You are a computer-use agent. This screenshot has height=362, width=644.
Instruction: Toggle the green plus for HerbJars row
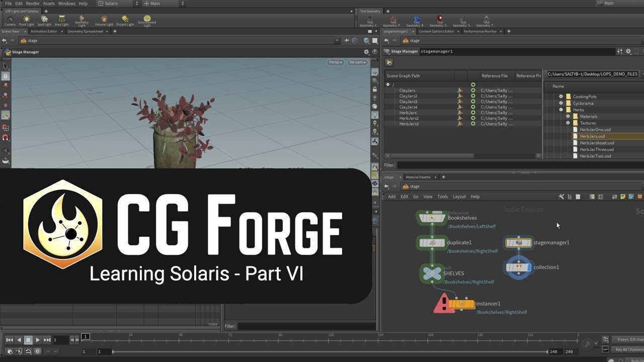473,113
